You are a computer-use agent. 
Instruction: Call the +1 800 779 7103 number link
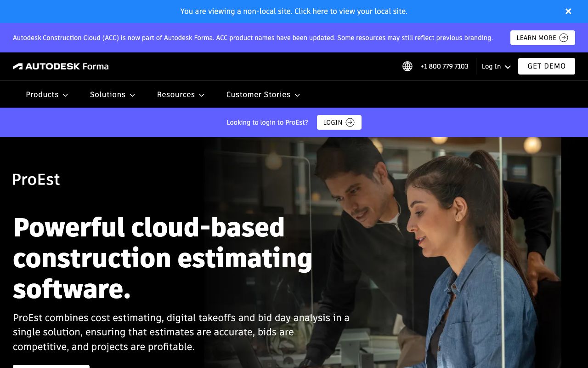point(444,66)
